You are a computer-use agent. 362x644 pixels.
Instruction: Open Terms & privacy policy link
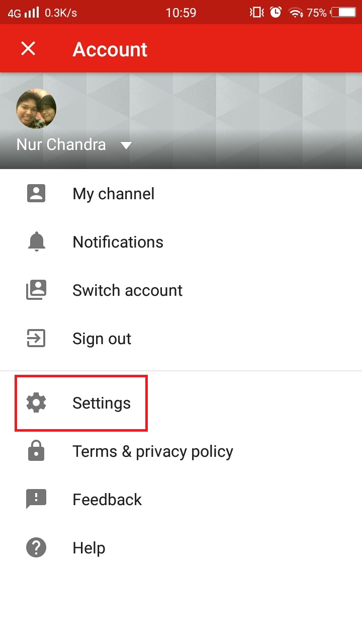[x=153, y=451]
